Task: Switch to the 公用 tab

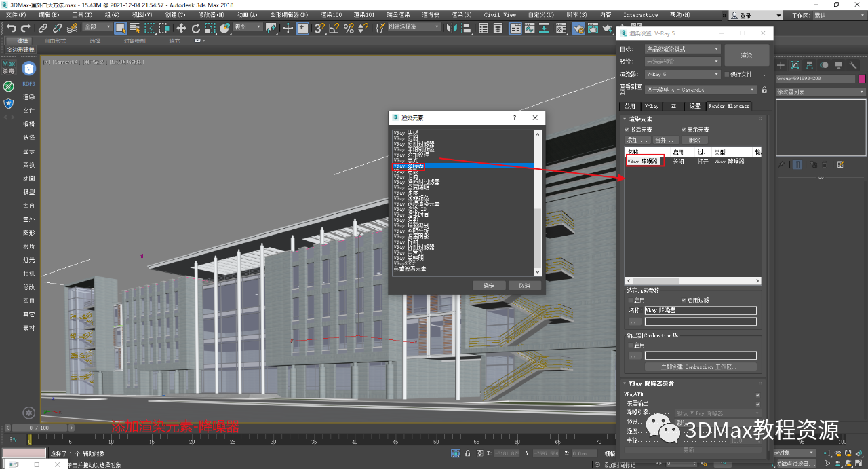Action: point(630,106)
